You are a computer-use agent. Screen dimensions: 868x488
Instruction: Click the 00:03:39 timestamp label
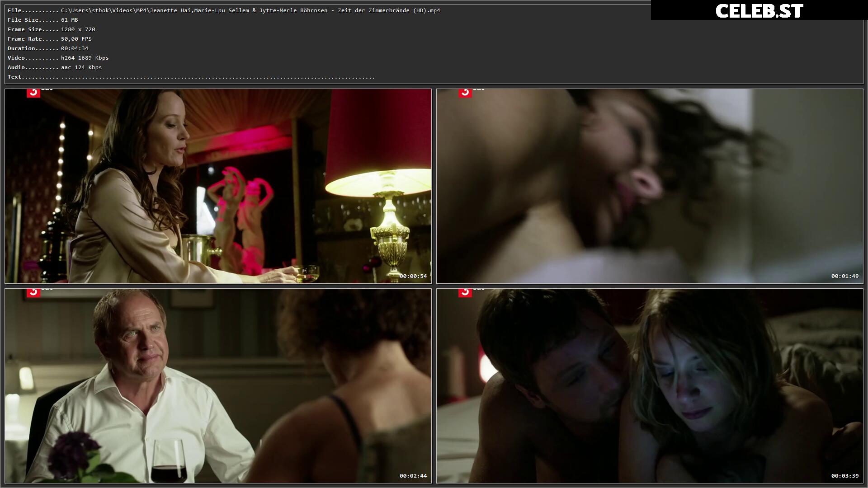[845, 476]
